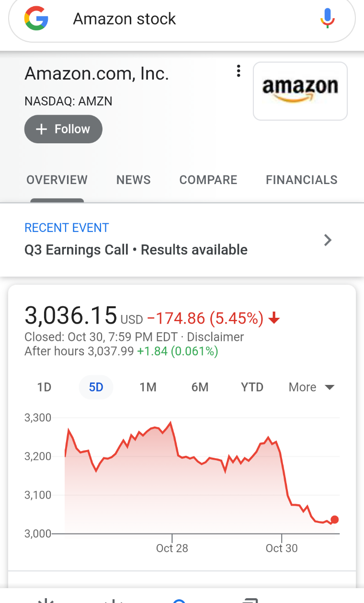The height and width of the screenshot is (603, 364).
Task: Click the red down-arrow price indicator
Action: point(274,318)
